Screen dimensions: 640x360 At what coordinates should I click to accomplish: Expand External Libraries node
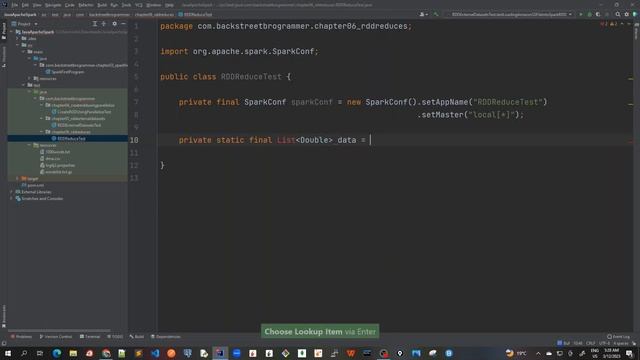[11, 192]
